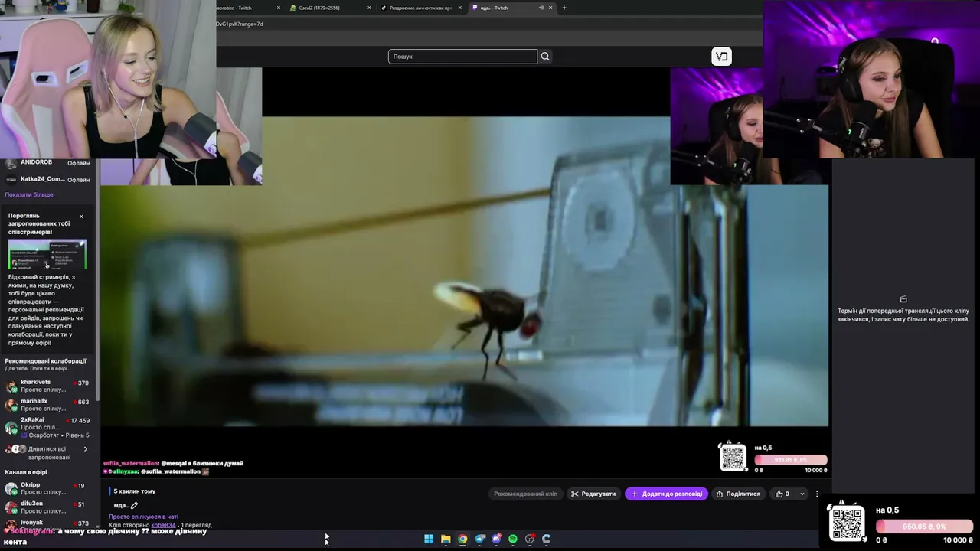Switch to the Раздвоение личности tab
The width and height of the screenshot is (980, 551).
click(x=420, y=8)
